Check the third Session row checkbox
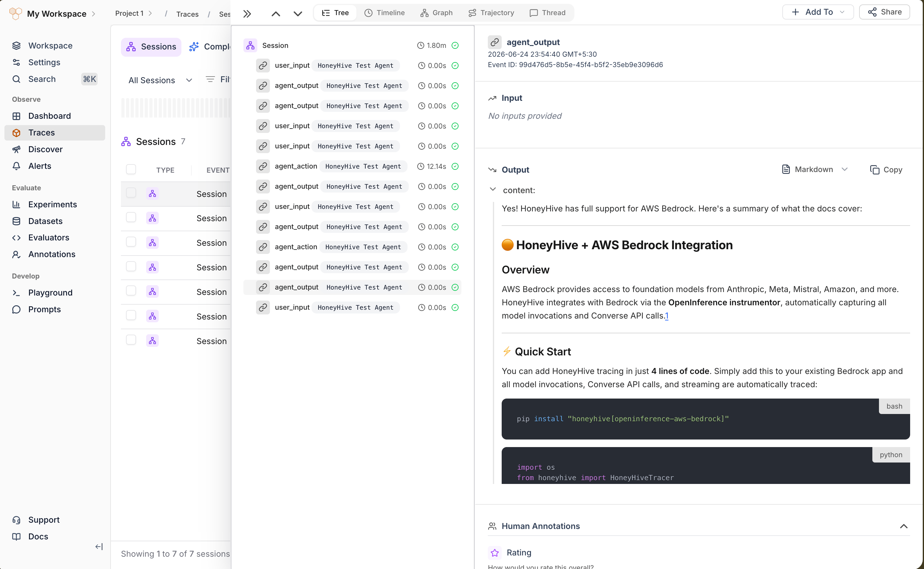This screenshot has height=569, width=924. point(131,242)
